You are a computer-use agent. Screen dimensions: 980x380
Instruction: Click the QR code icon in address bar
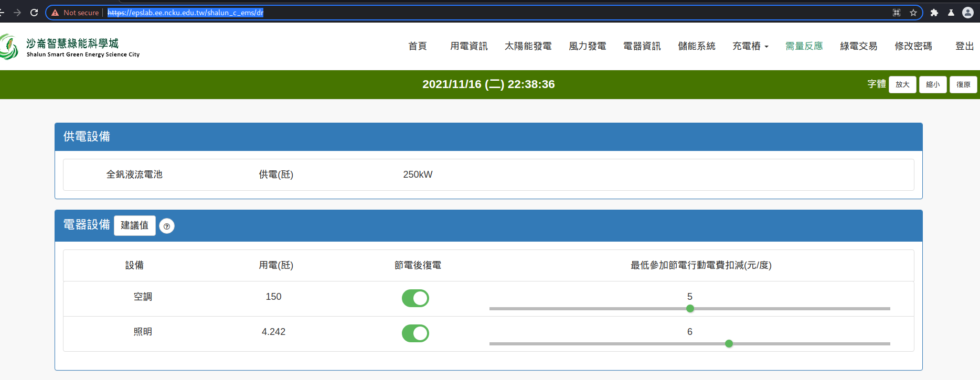point(897,13)
